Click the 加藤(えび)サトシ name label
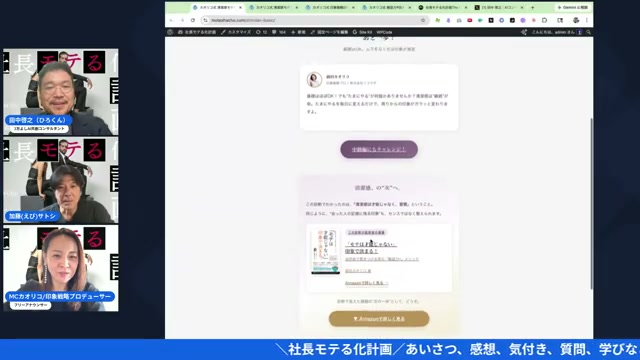The width and height of the screenshot is (640, 360). [32, 216]
